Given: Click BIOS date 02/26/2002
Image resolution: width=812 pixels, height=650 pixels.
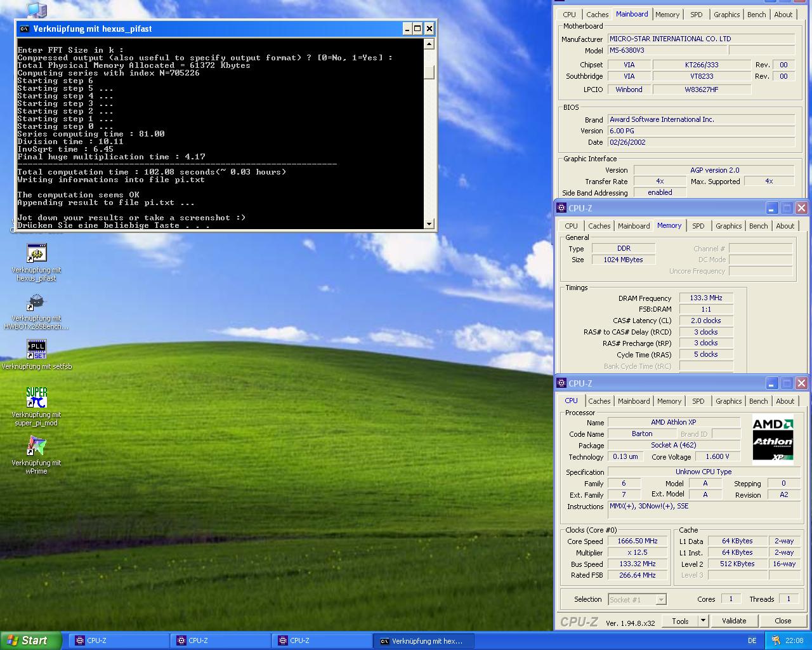Looking at the screenshot, I should point(701,142).
